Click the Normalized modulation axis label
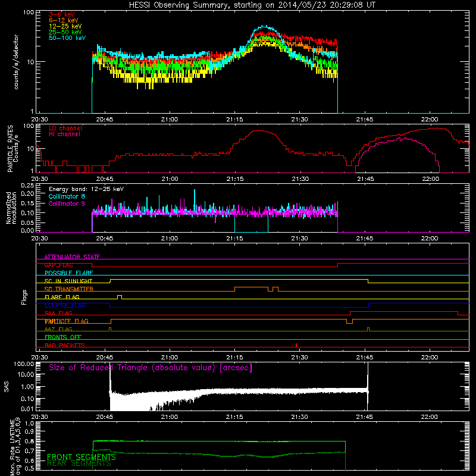Image resolution: width=476 pixels, height=476 pixels. click(x=11, y=208)
